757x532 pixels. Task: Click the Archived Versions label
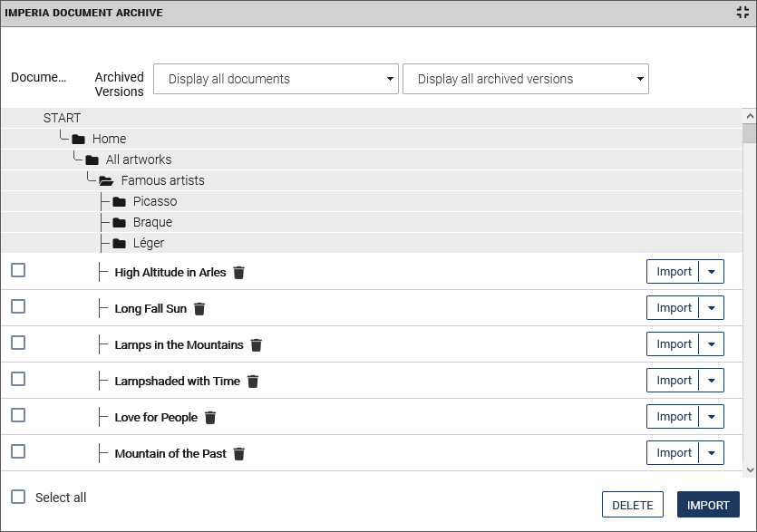(120, 84)
